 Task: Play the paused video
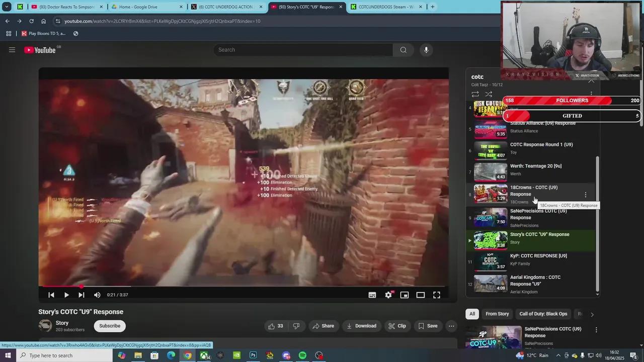[x=66, y=295]
